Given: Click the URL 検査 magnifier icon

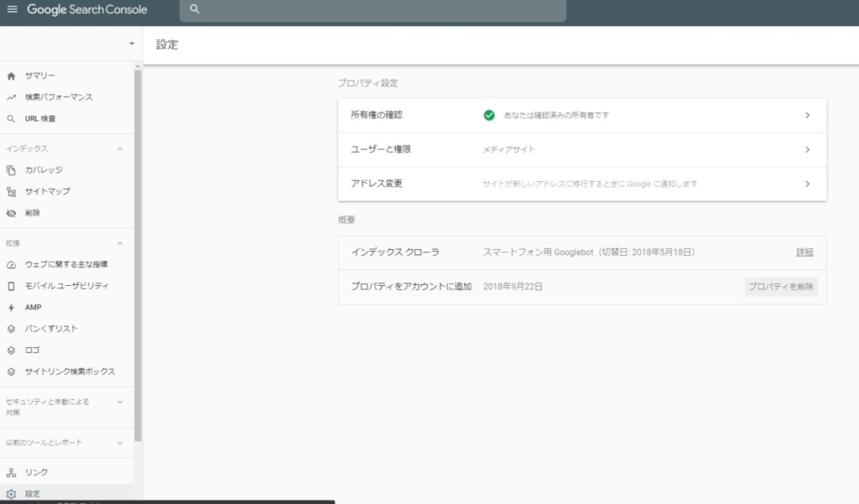Looking at the screenshot, I should click(11, 119).
